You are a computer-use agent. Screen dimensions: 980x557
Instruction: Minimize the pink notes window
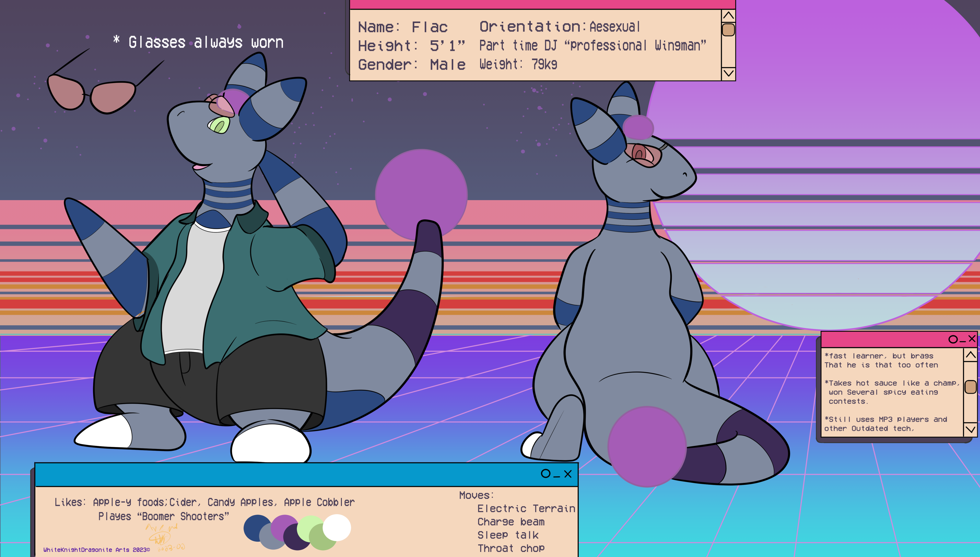click(x=962, y=341)
